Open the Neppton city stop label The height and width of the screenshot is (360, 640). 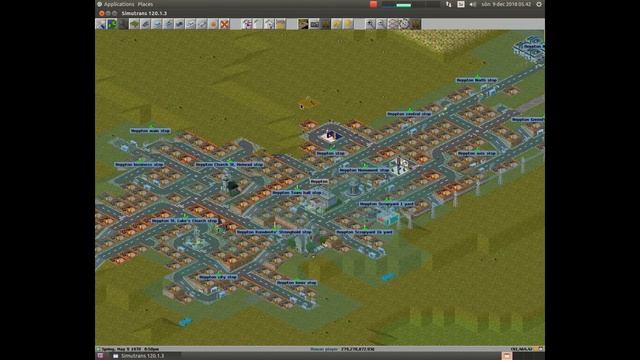tap(218, 277)
